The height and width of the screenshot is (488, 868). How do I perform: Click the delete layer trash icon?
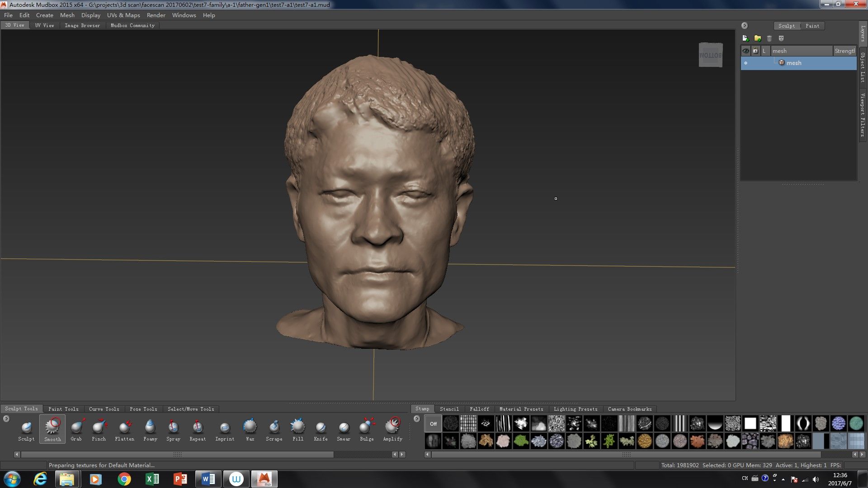pos(769,38)
